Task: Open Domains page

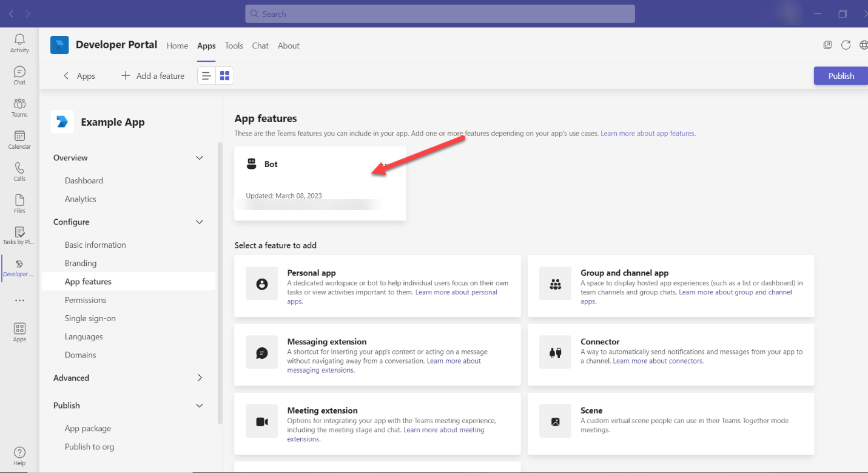Action: point(81,355)
